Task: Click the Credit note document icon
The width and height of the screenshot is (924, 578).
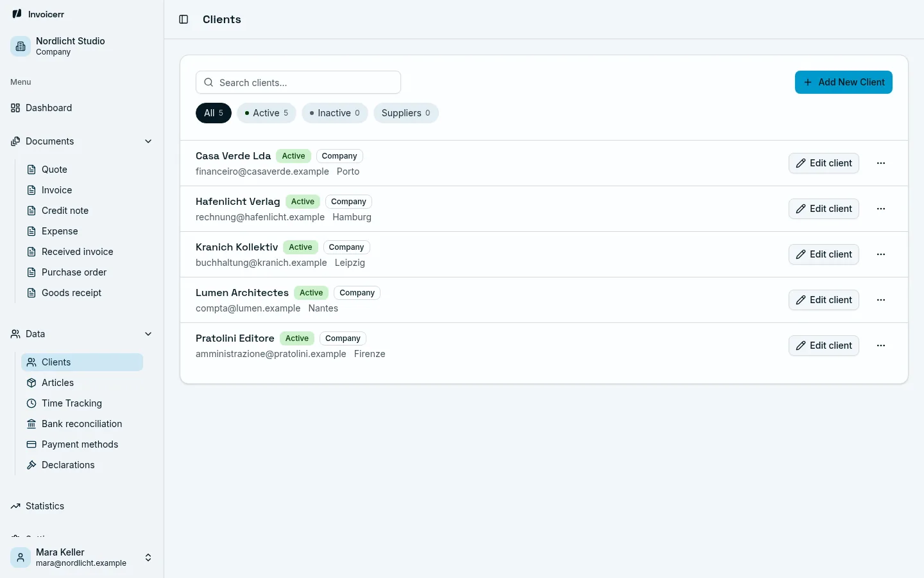Action: 31,211
